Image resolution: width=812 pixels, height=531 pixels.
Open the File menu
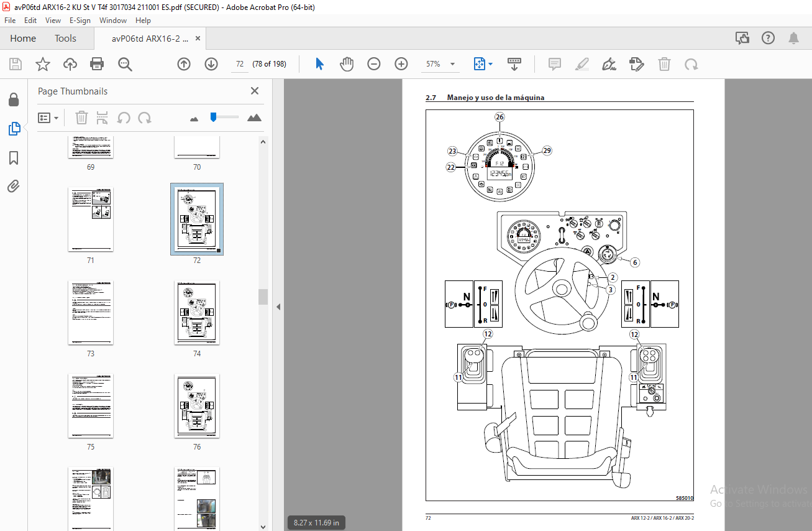pyautogui.click(x=10, y=20)
